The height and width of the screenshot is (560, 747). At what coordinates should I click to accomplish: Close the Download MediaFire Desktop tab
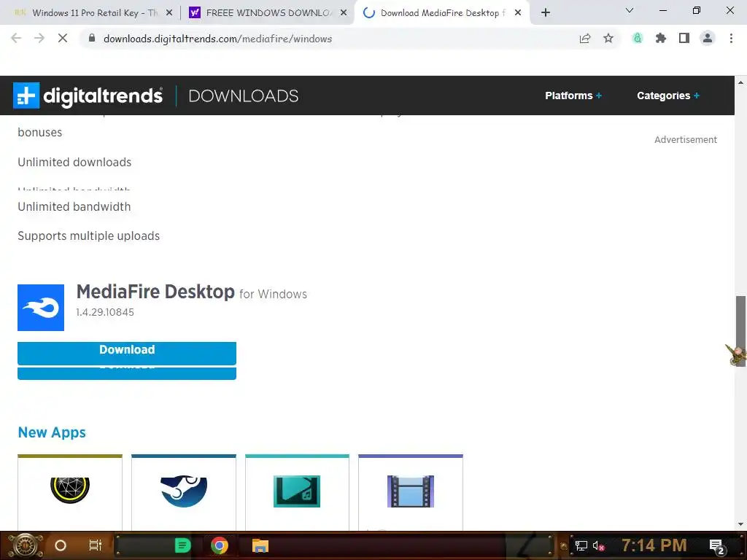518,13
